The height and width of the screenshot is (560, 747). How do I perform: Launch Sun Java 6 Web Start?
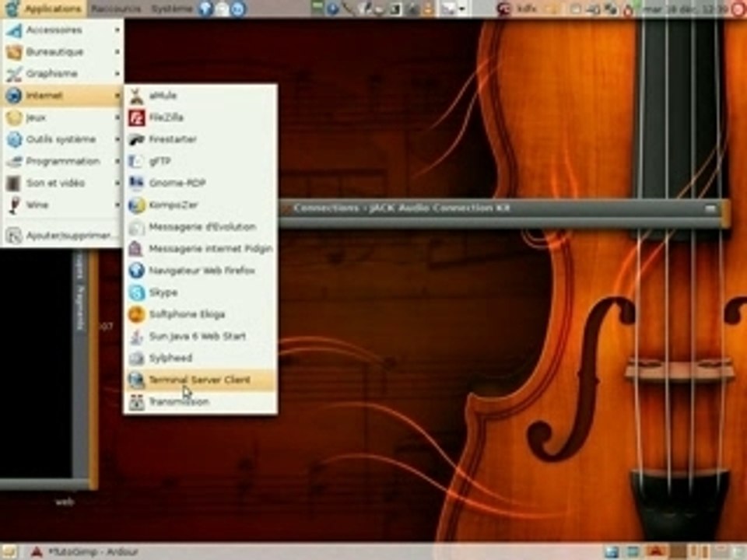pos(201,337)
